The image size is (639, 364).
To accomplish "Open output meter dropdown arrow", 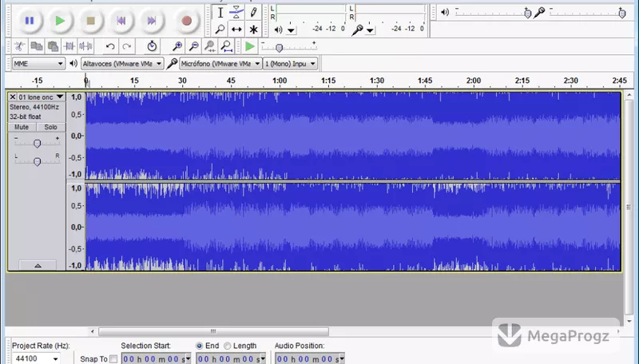I will [x=291, y=30].
